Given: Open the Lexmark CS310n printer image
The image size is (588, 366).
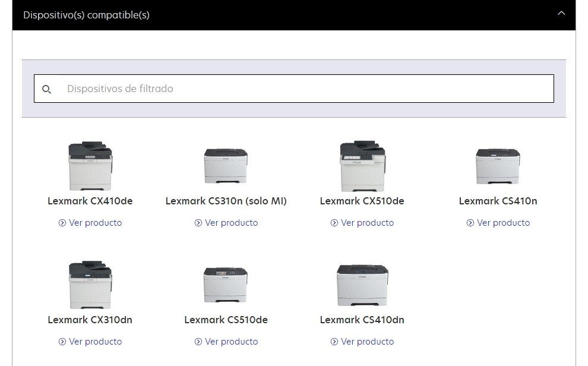Looking at the screenshot, I should click(x=226, y=166).
